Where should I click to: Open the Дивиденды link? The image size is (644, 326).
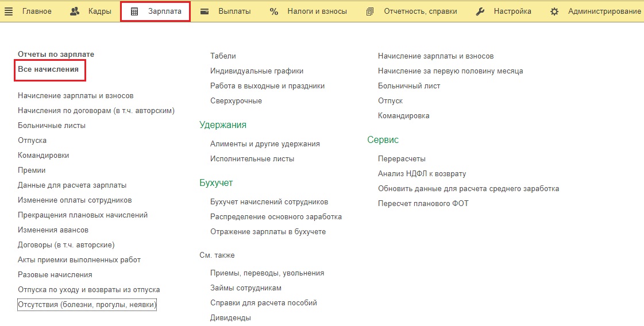(x=230, y=318)
